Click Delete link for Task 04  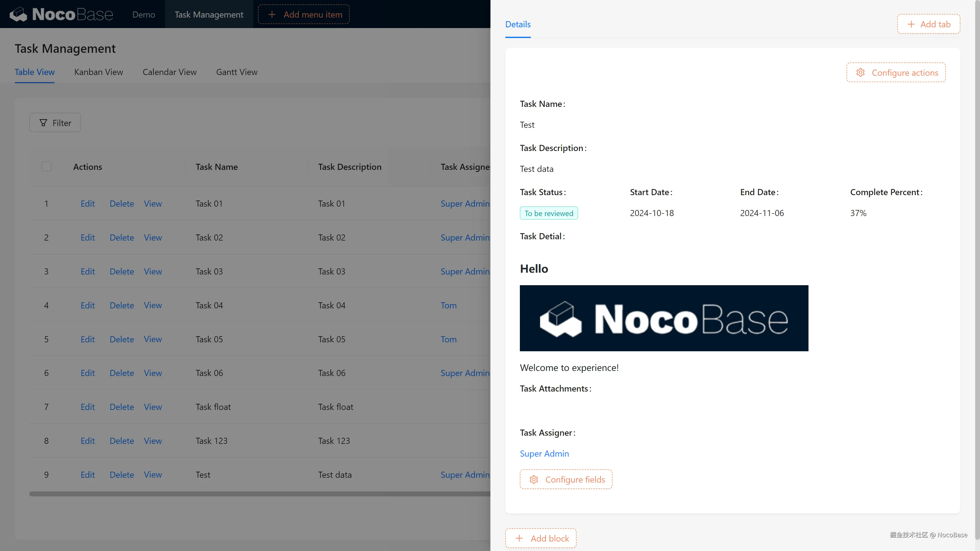click(122, 305)
